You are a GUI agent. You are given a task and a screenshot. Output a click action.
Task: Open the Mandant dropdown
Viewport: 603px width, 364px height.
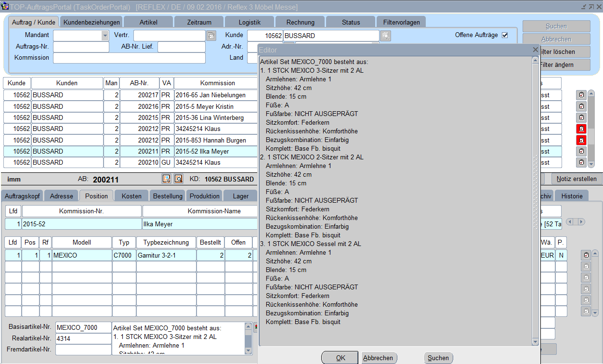pos(105,36)
